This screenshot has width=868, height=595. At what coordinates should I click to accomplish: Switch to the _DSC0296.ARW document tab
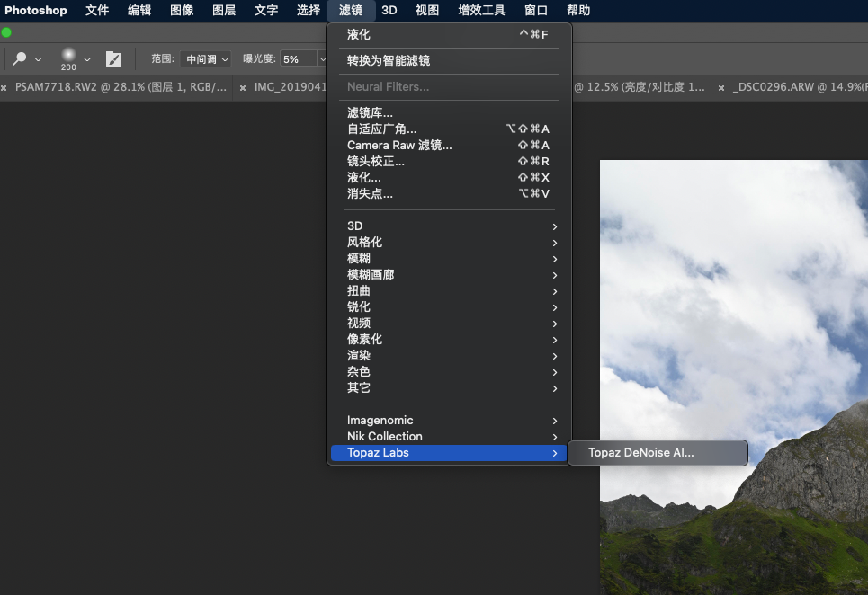[x=800, y=87]
